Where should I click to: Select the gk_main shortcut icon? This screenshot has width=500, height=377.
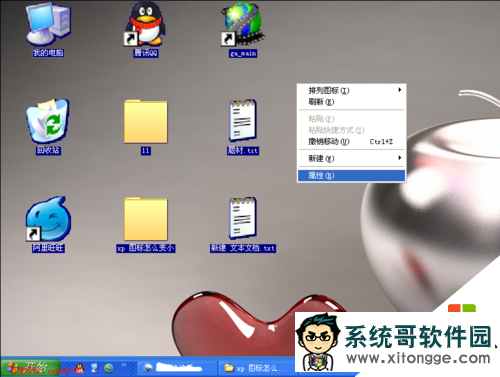pos(243,24)
